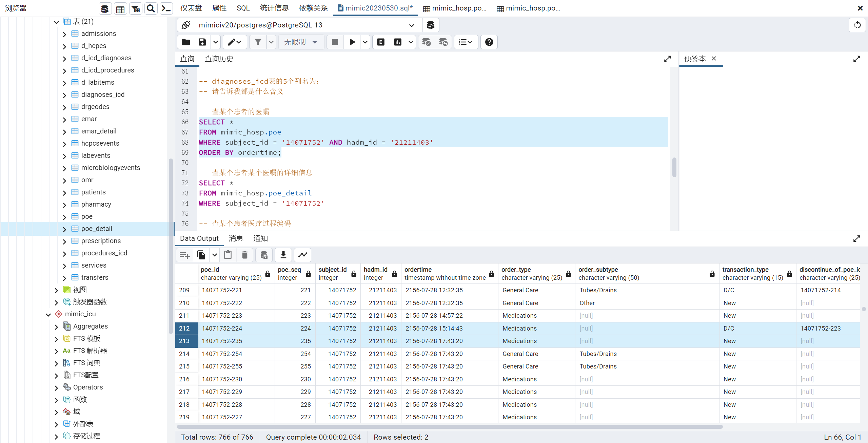Viewport: 868px width, 443px height.
Task: Click the Graph Visualiser icon
Action: 302,255
